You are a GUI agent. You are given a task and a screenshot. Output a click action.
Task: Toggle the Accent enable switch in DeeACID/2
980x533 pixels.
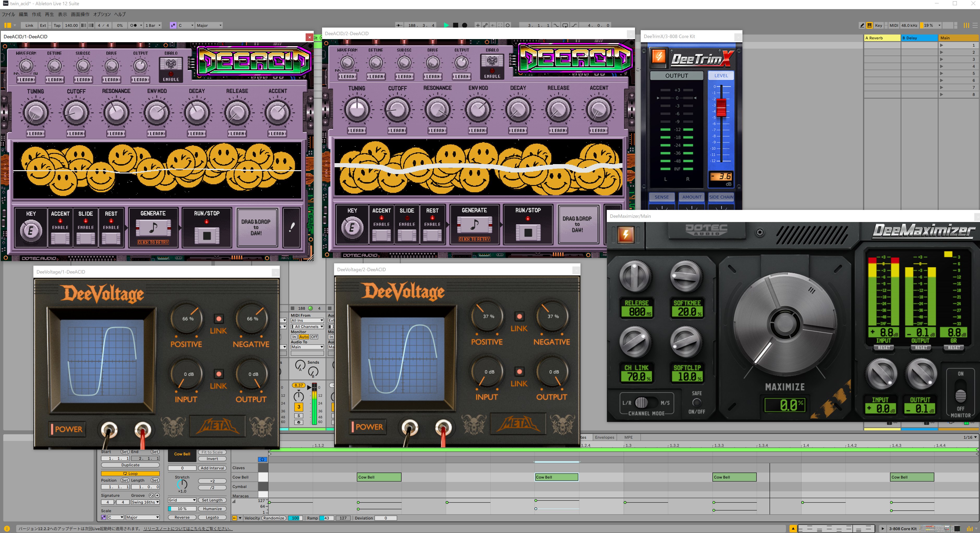tap(381, 235)
